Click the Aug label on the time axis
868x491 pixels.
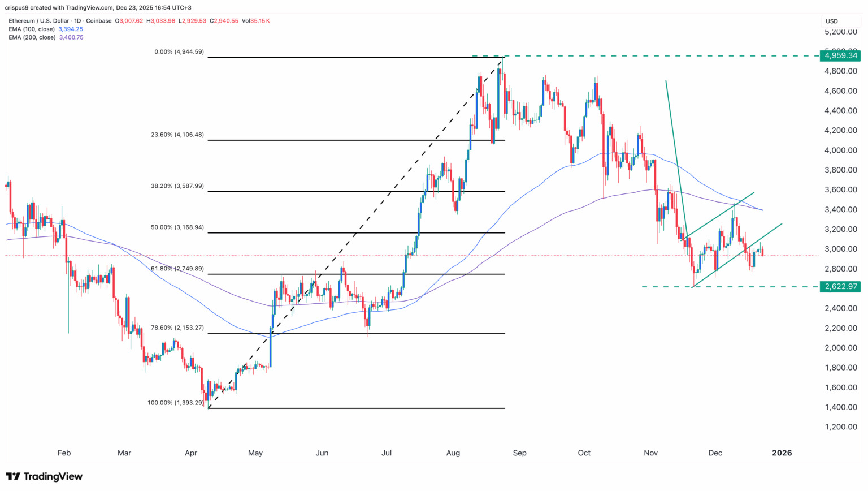point(453,453)
